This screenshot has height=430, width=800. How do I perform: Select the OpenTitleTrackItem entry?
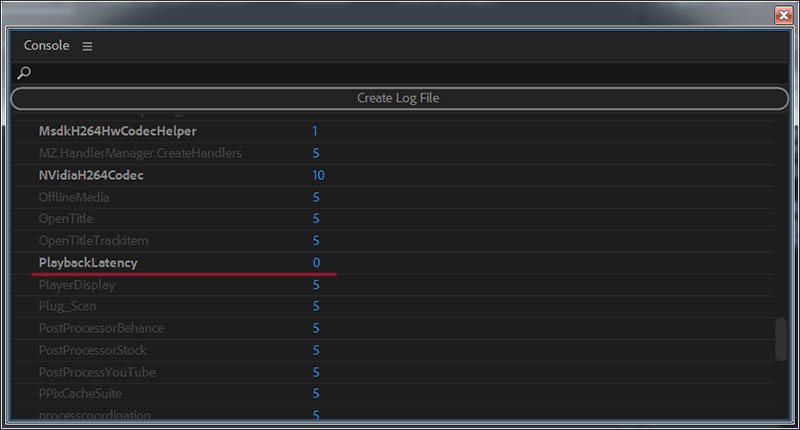coord(93,240)
